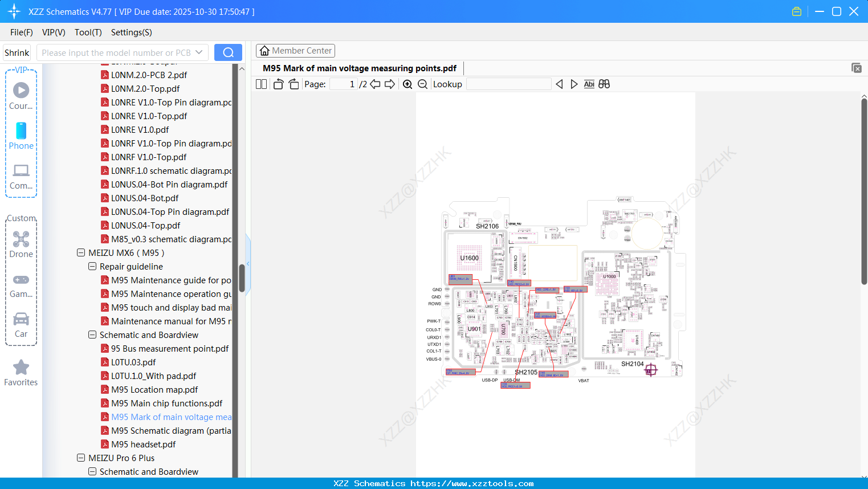Go to the previous page arrow
The height and width of the screenshot is (489, 868).
(375, 84)
